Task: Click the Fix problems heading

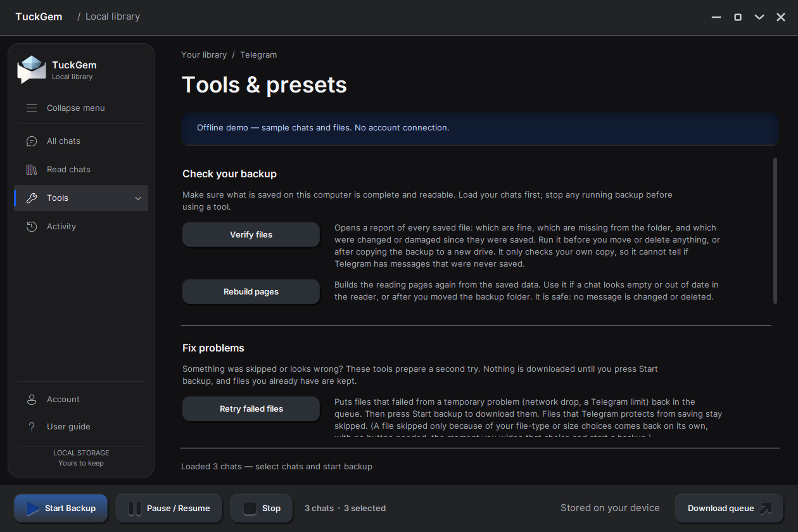Action: (213, 348)
